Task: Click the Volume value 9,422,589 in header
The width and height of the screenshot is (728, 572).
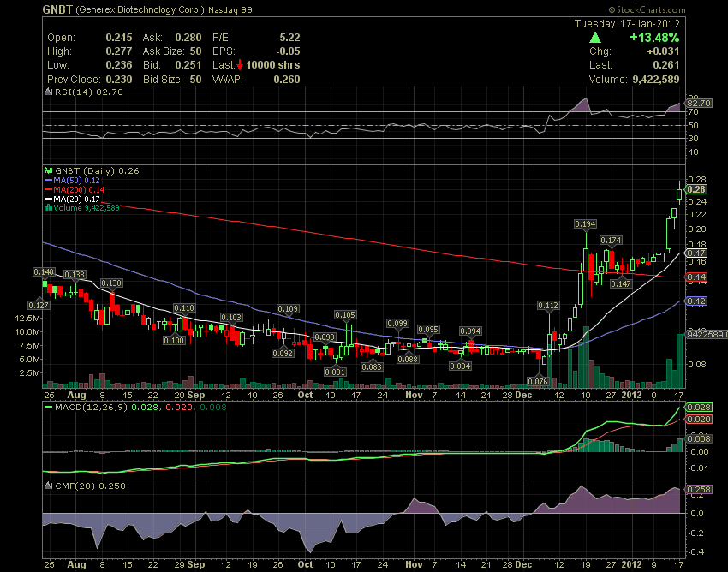Action: [656, 80]
